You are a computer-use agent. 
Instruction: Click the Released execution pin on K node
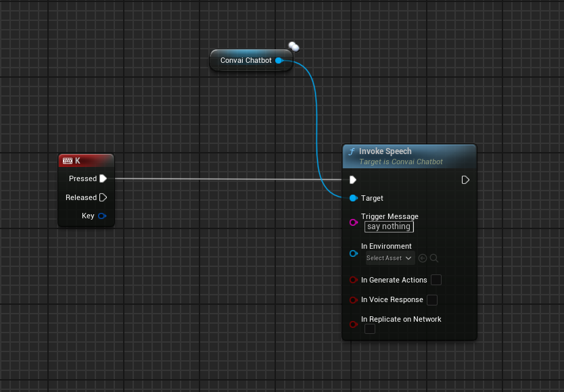point(103,197)
